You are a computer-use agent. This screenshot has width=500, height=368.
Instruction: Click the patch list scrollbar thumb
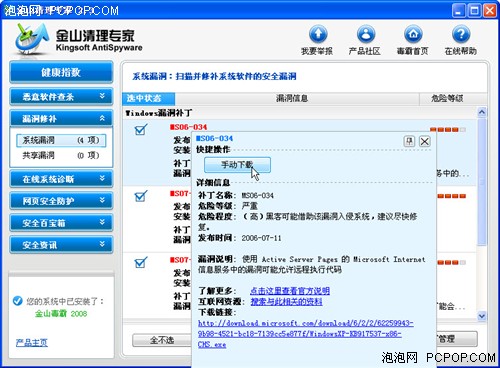482,182
